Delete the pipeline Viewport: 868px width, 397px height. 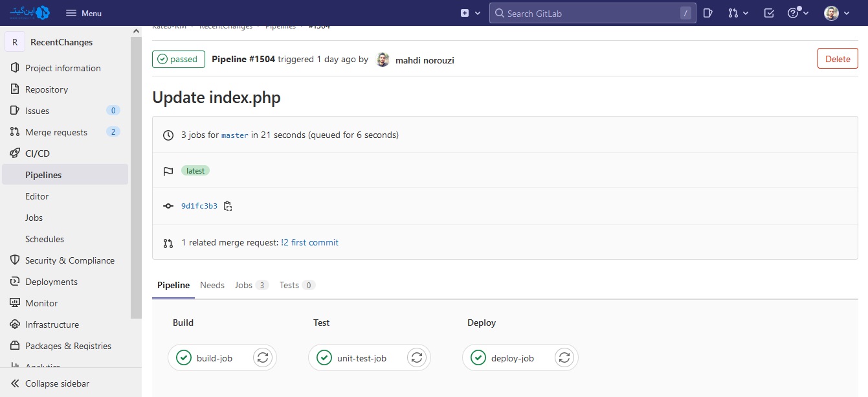[838, 59]
